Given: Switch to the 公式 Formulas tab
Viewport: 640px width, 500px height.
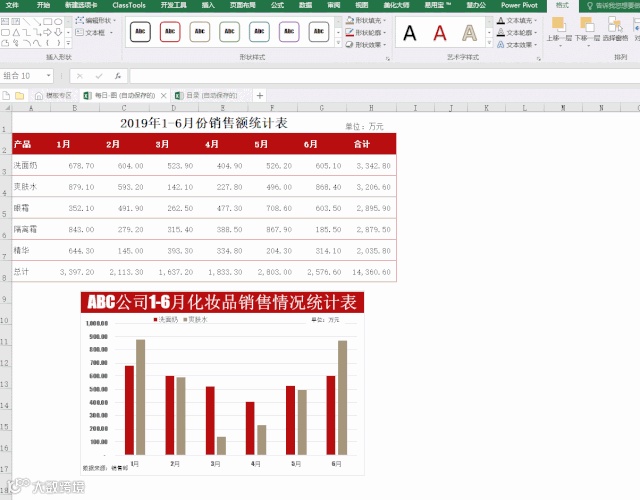Looking at the screenshot, I should click(x=277, y=5).
